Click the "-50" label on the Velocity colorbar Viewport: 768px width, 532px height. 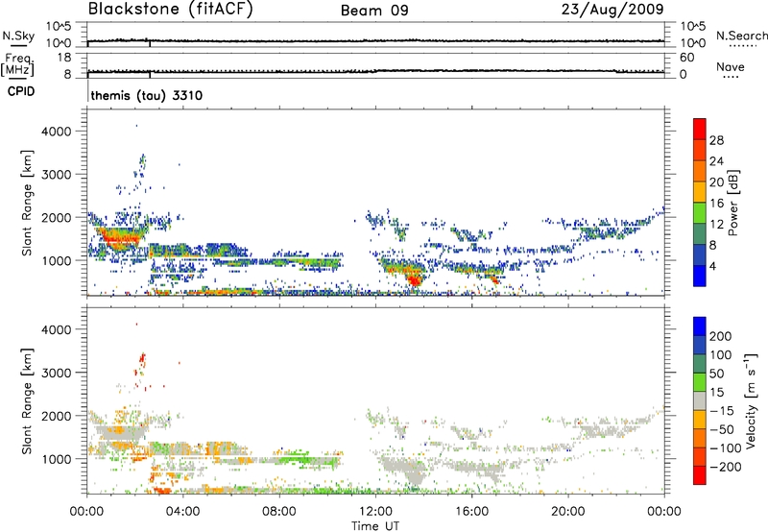click(x=721, y=429)
